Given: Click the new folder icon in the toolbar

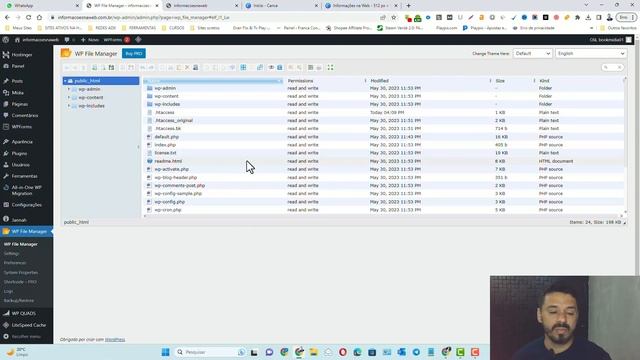Looking at the screenshot, I should click(x=94, y=67).
